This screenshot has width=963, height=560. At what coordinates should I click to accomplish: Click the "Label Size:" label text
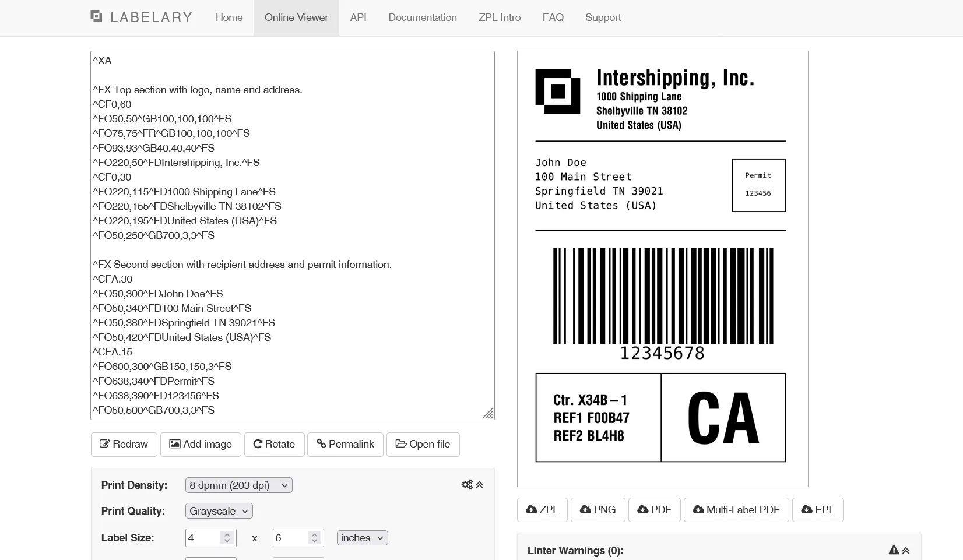click(x=128, y=538)
